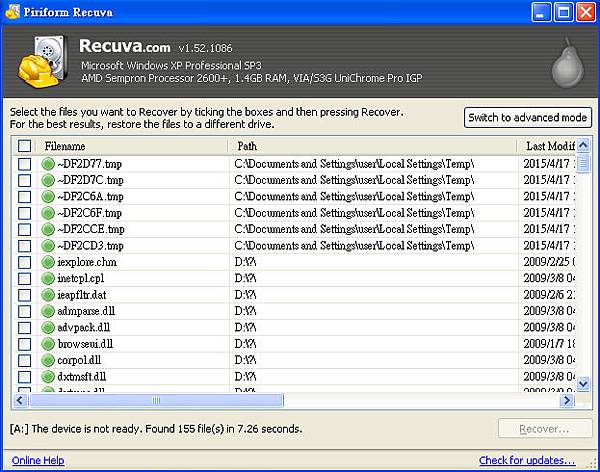600x472 pixels.
Task: Tick the checkbox for advpack.dll
Action: [x=24, y=328]
